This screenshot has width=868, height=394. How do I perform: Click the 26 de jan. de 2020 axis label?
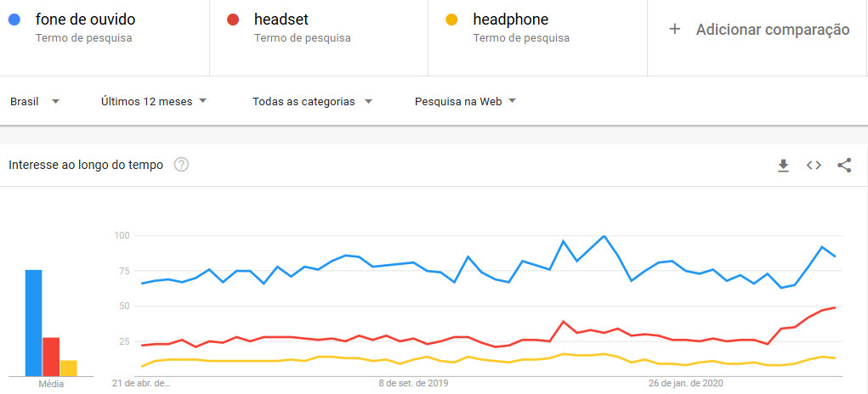684,383
